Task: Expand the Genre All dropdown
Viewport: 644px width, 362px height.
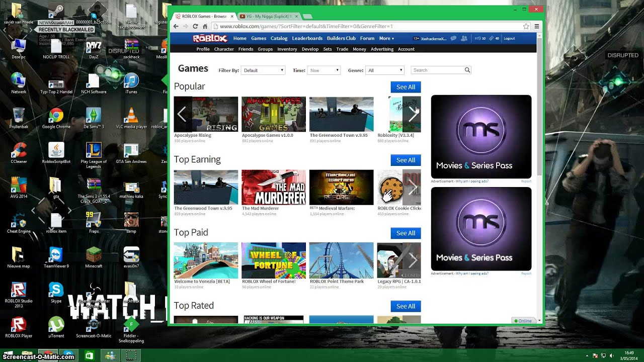Action: click(385, 70)
